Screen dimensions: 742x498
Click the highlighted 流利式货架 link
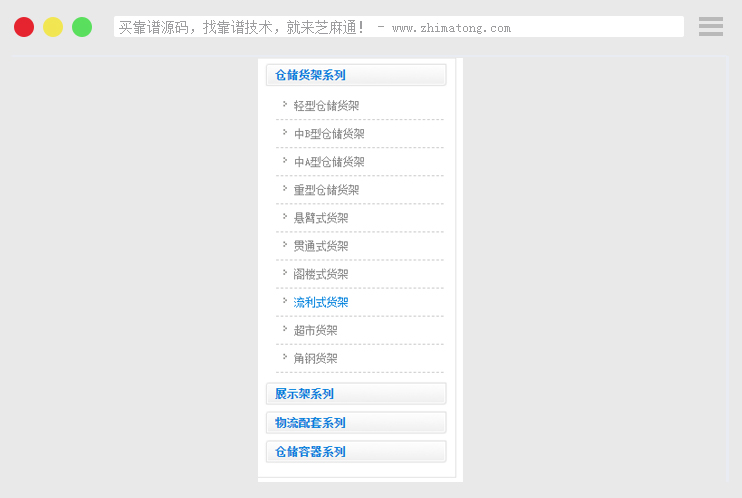click(x=321, y=302)
